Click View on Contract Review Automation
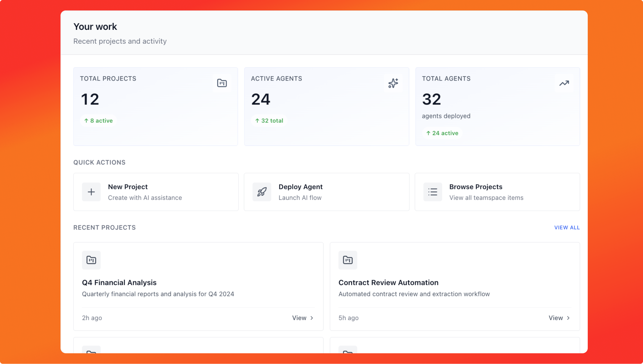The height and width of the screenshot is (364, 643). point(556,318)
